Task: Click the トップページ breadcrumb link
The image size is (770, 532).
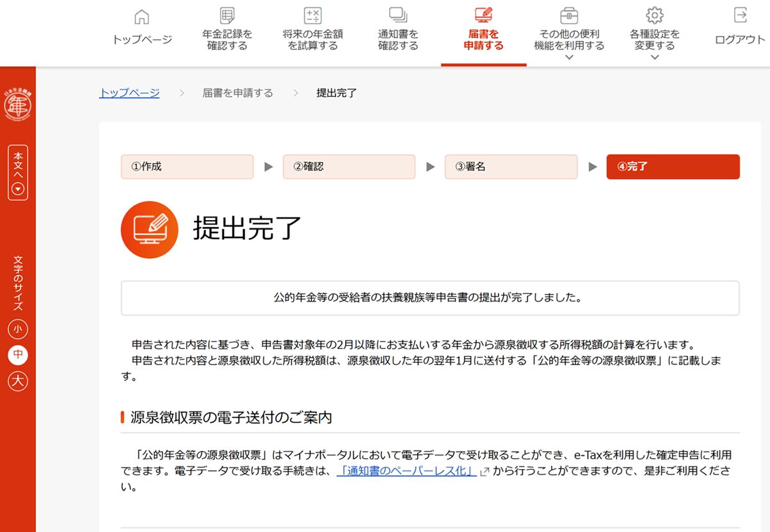Action: click(129, 93)
